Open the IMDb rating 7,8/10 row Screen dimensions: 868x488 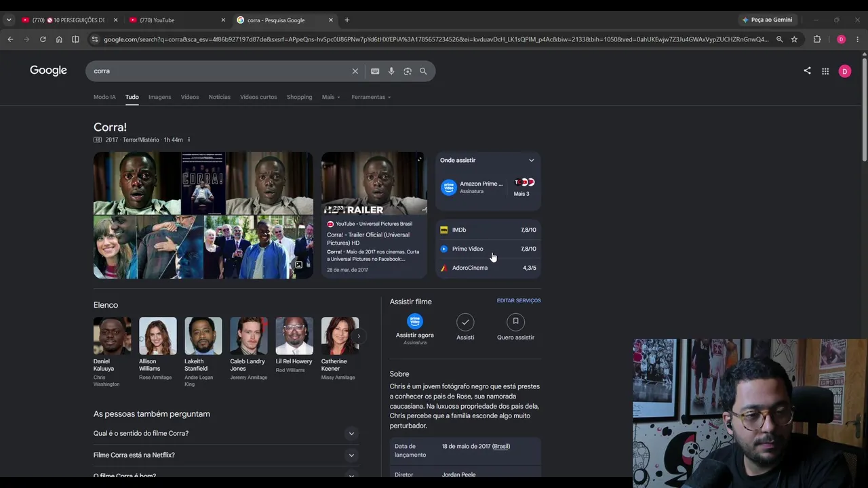pos(488,230)
